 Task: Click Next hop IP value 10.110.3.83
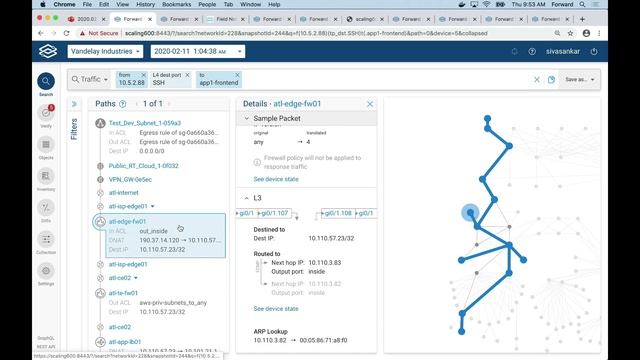[x=324, y=262]
